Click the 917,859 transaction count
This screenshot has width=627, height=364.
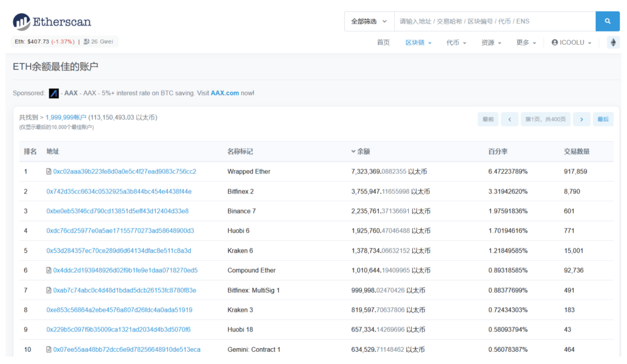575,172
